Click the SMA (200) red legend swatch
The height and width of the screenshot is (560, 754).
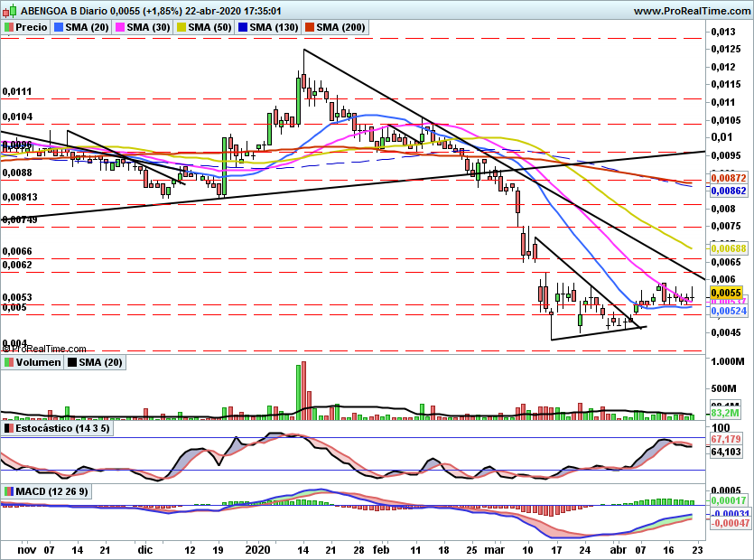[x=309, y=27]
